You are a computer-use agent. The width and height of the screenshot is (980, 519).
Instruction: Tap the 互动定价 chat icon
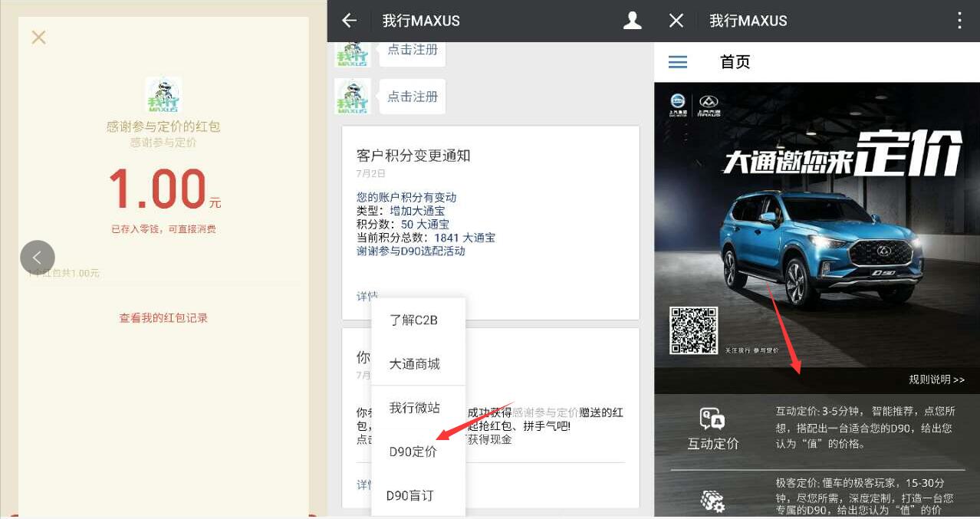click(712, 419)
